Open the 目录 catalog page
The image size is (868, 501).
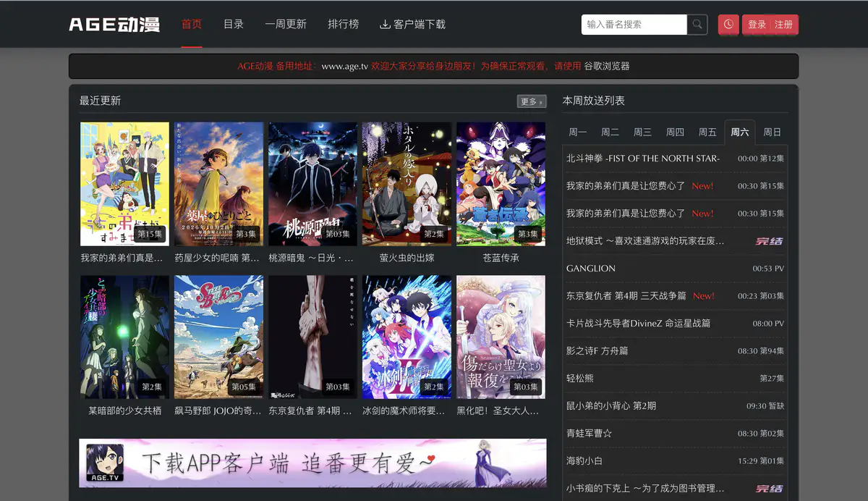234,24
